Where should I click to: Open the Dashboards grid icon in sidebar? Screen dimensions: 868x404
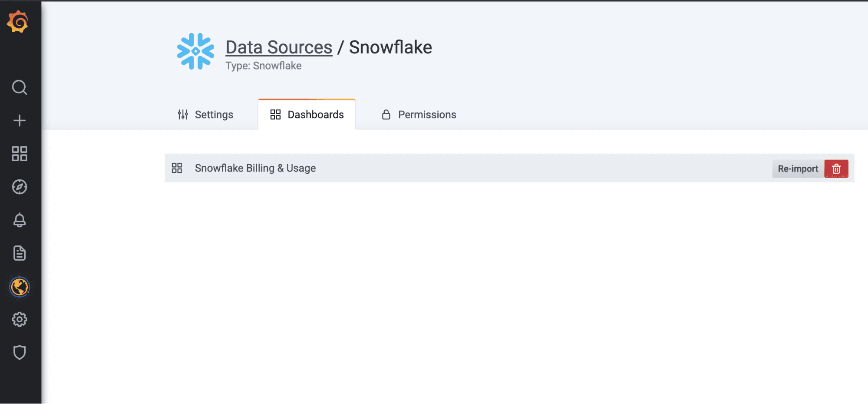click(20, 154)
